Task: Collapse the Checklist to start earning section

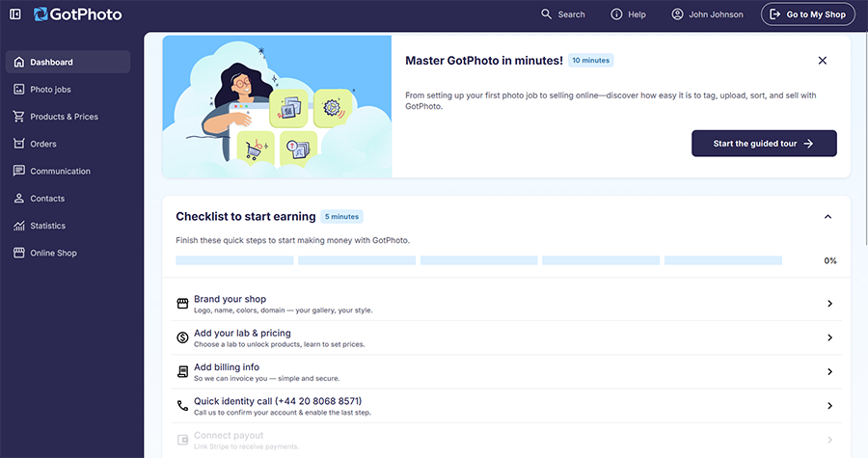Action: (x=827, y=216)
